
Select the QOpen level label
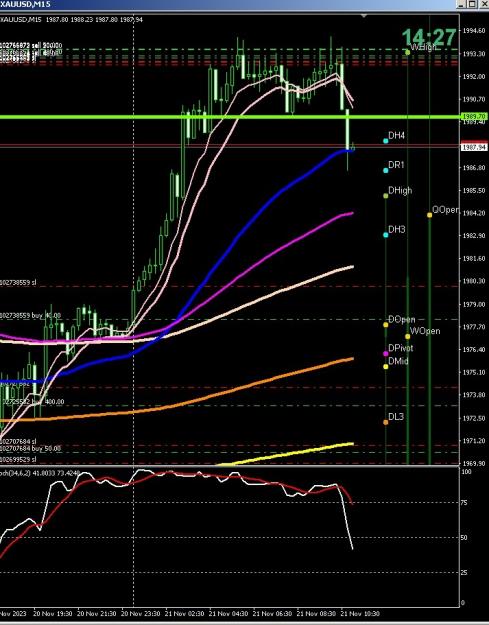point(445,210)
